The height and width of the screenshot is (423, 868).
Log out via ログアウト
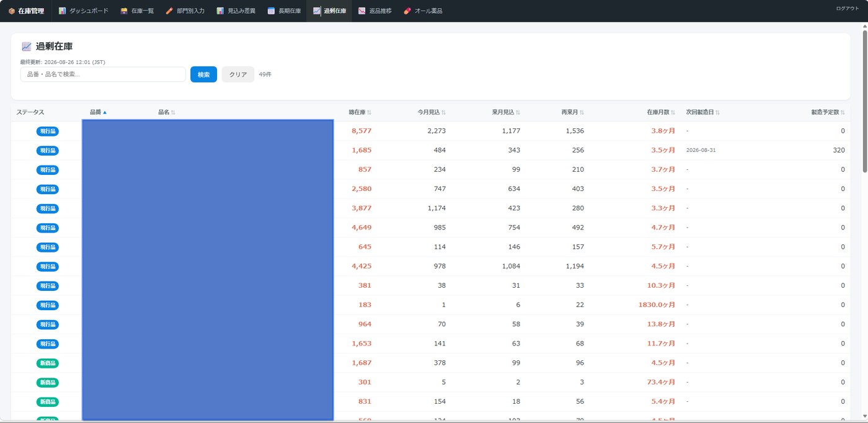848,8
